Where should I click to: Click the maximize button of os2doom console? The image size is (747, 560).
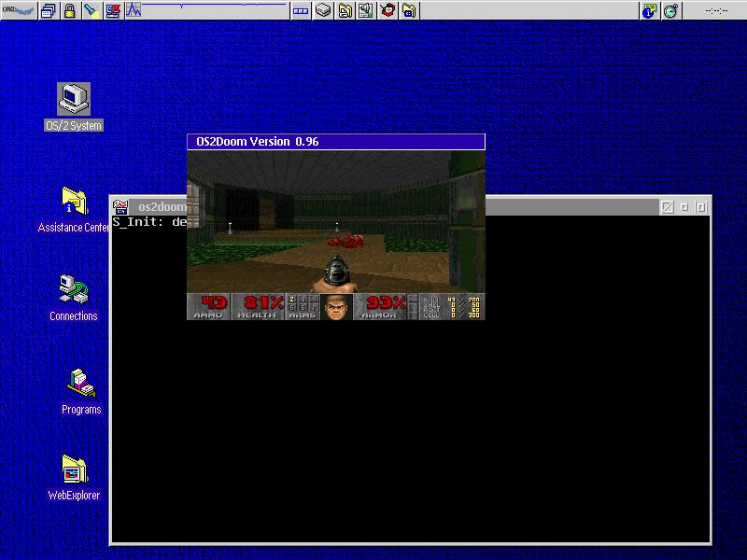click(701, 207)
